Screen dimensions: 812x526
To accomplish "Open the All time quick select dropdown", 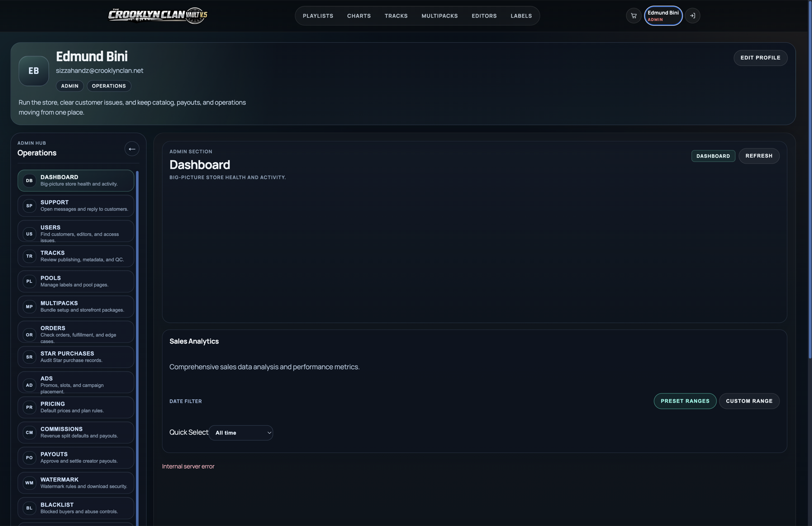I will click(x=241, y=432).
